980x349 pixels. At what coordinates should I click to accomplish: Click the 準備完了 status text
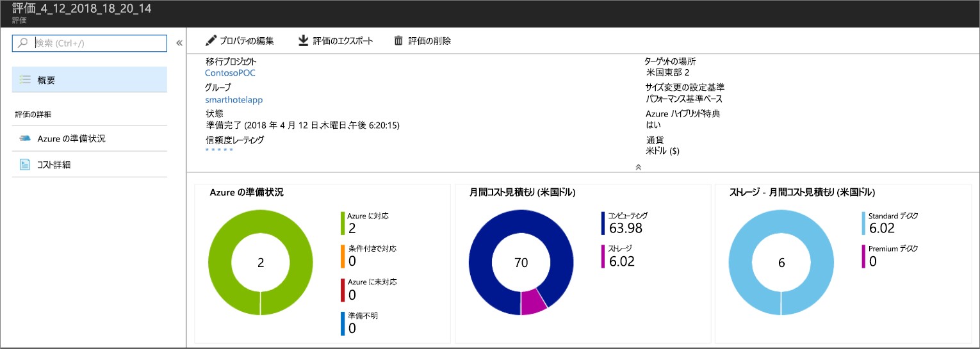(x=302, y=125)
